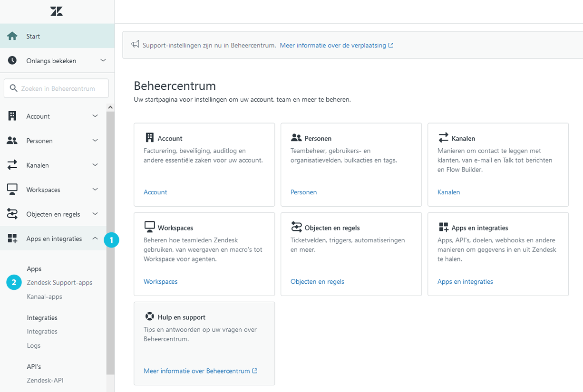The image size is (583, 392).
Task: Click the Start home icon
Action: click(12, 36)
